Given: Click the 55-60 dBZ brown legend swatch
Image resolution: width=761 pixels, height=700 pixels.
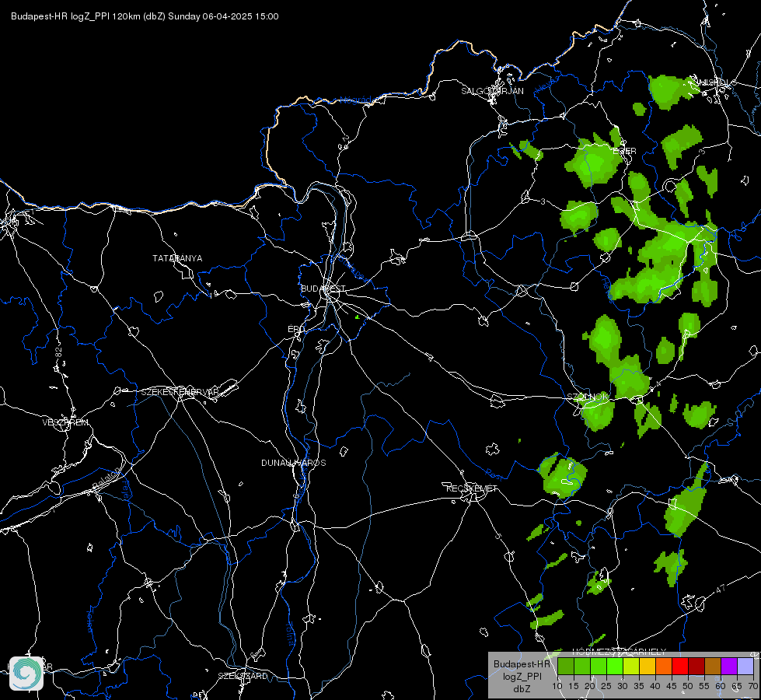Looking at the screenshot, I should tap(713, 666).
